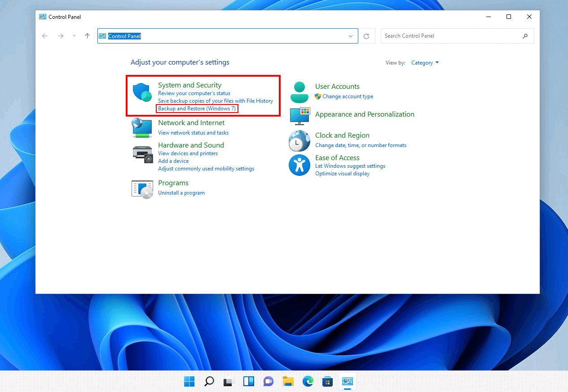Expand the Category view dropdown
This screenshot has height=392, width=568.
(x=425, y=63)
